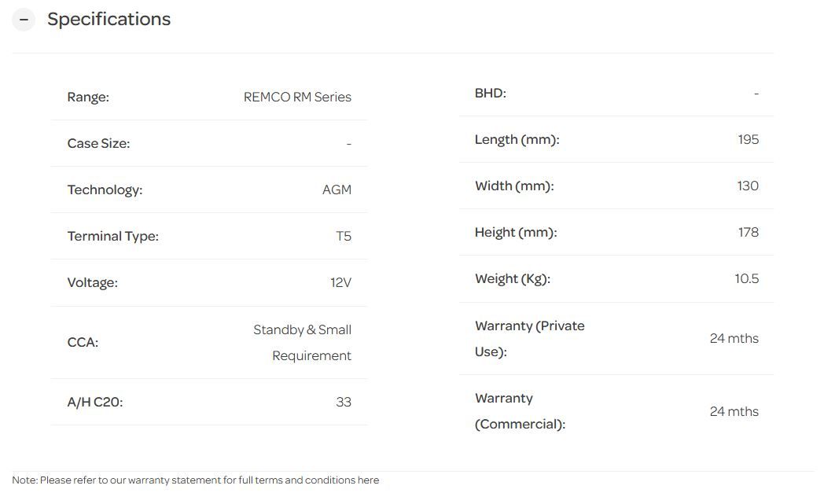
Task: Click the A/H C20 value 33
Action: (x=344, y=403)
